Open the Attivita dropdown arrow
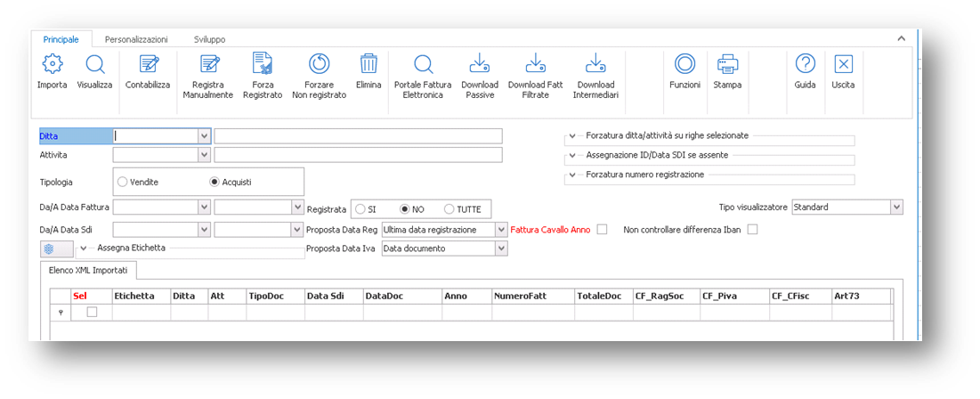This screenshot has height=399, width=980. [x=205, y=154]
